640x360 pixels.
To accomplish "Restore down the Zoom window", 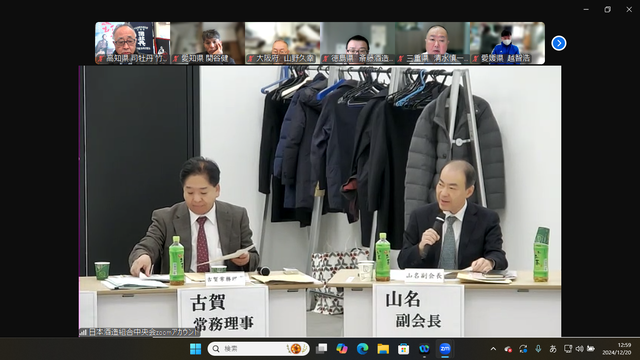I will pos(608,9).
